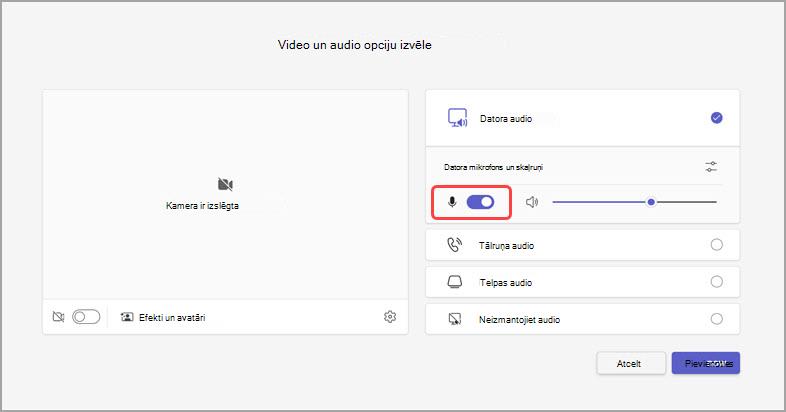Open device settings sliders icon

(711, 166)
